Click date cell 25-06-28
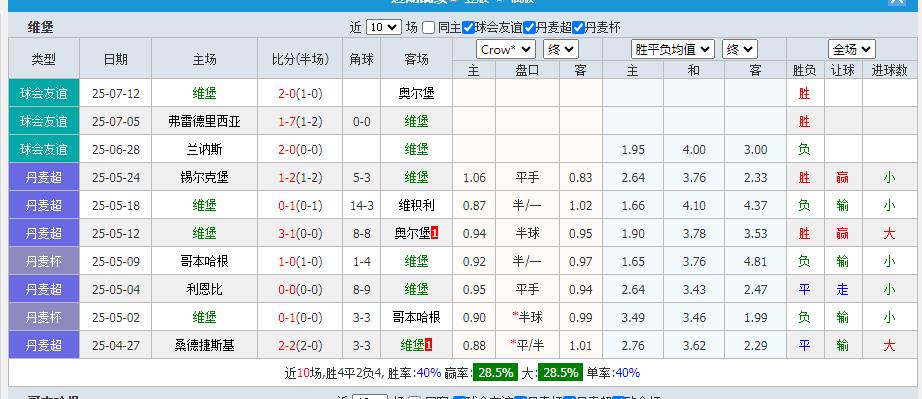922x399 pixels. pos(116,150)
